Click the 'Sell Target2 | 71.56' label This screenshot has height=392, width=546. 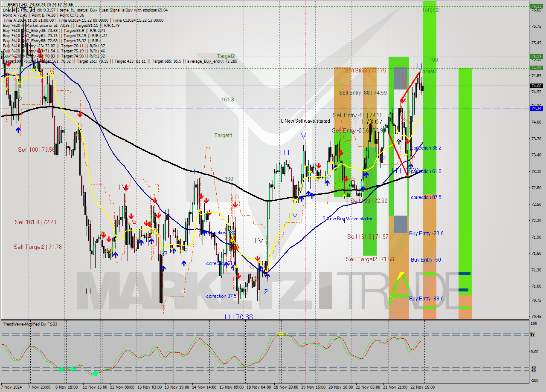[370, 259]
